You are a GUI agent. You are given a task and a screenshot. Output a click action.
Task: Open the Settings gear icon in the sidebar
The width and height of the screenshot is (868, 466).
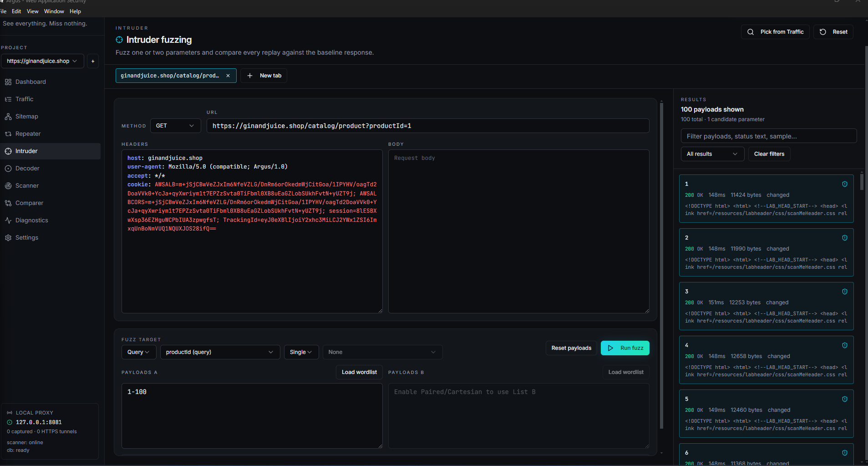tap(8, 238)
